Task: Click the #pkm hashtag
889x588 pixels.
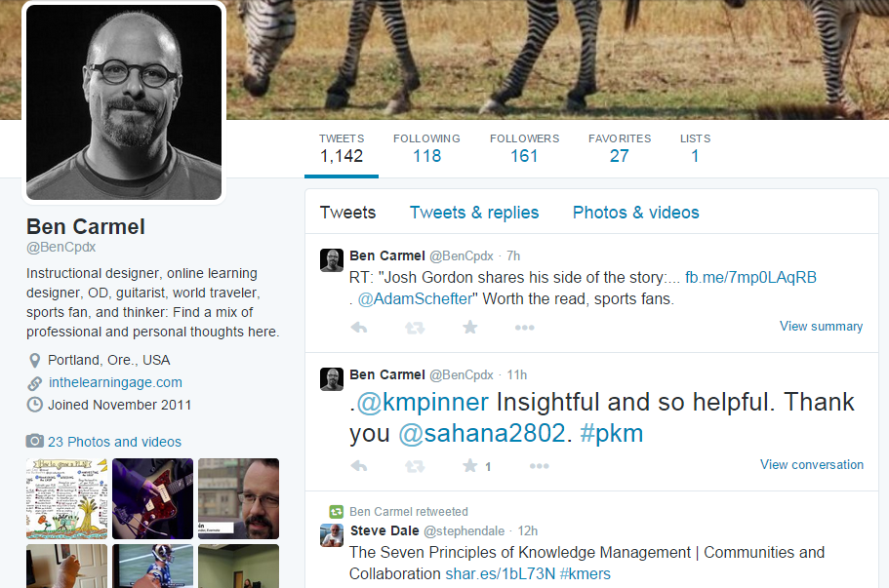Action: 611,433
